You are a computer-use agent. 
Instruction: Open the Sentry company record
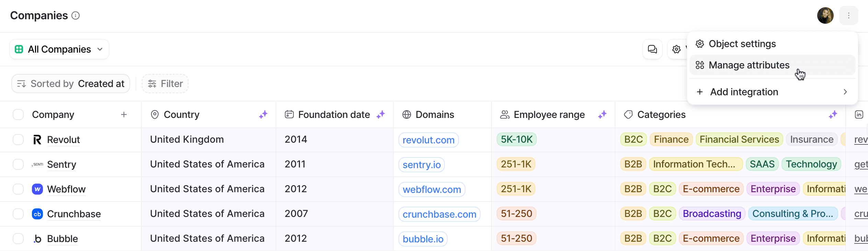coord(61,164)
